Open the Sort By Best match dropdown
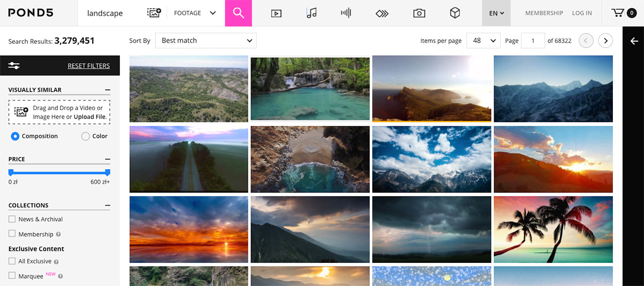This screenshot has height=286, width=644. coord(206,41)
